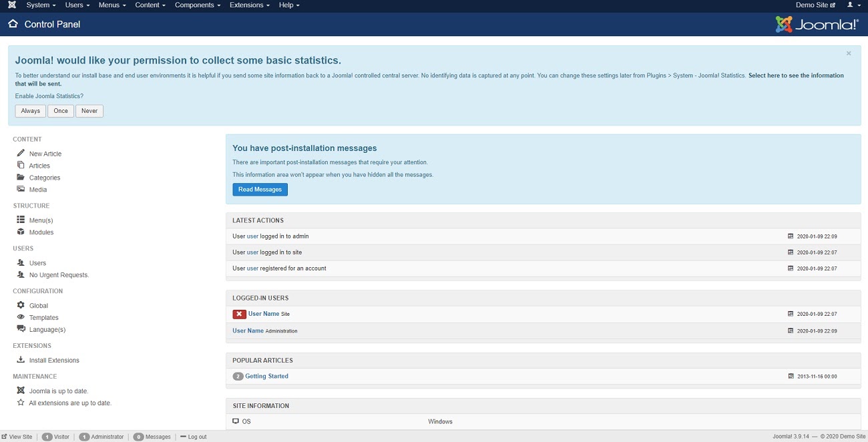This screenshot has width=868, height=442.
Task: Open the System dropdown menu
Action: [40, 5]
